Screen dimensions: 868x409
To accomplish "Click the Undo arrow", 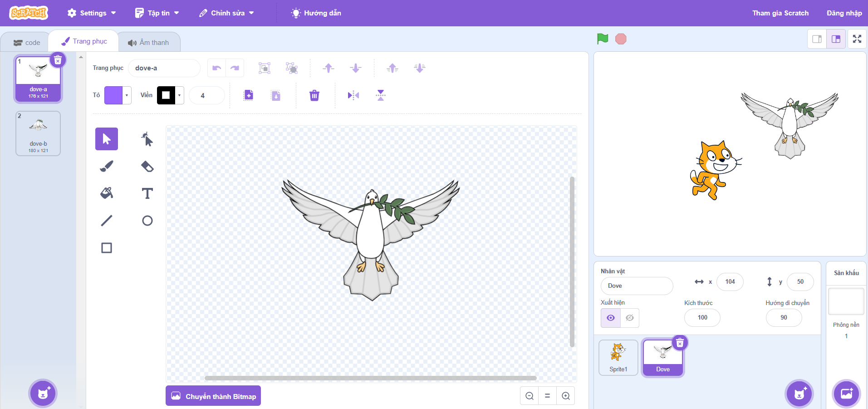I will 217,68.
